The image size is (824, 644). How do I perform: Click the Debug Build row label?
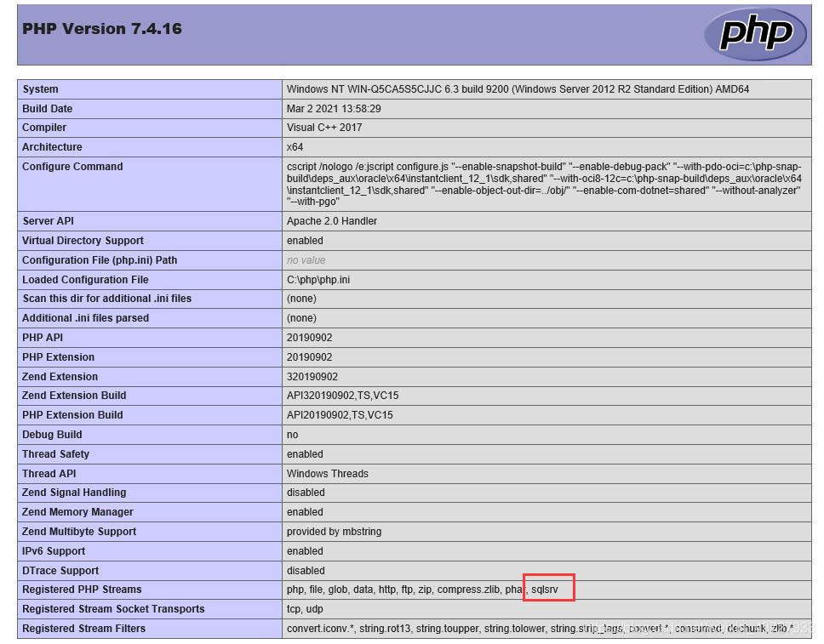point(49,435)
